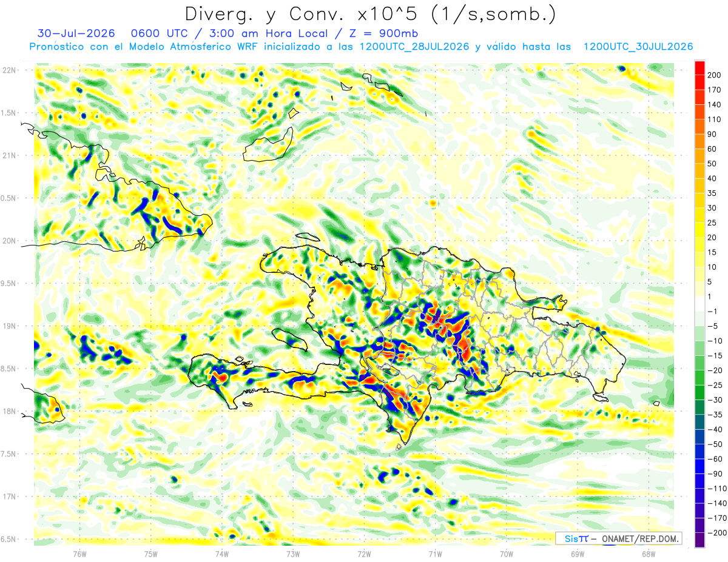
Task: Click initialization time '1200UTC_28JUL2026'
Action: coord(414,47)
